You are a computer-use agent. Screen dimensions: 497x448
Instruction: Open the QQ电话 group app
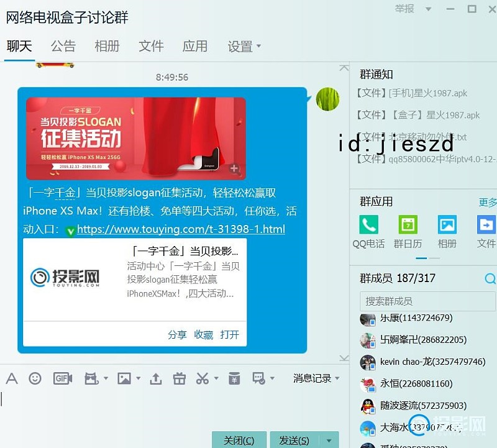pyautogui.click(x=368, y=224)
